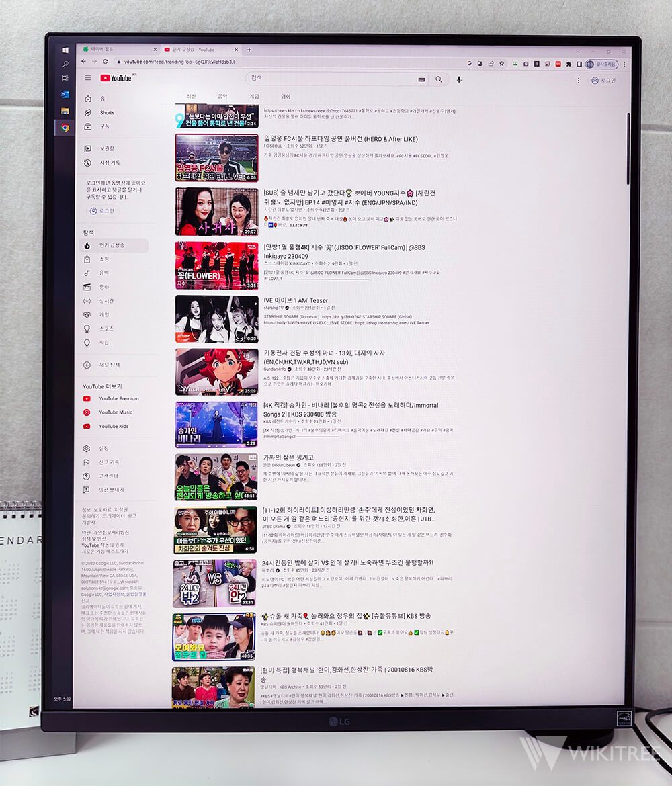Open Chrome extensions puzzle icon
The height and width of the screenshot is (786, 672).
click(x=569, y=64)
